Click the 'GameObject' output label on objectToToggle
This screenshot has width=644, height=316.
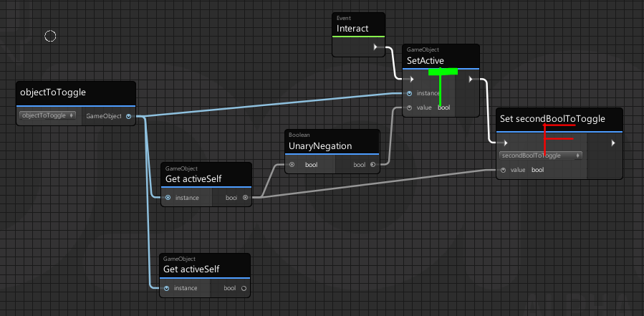coord(103,116)
